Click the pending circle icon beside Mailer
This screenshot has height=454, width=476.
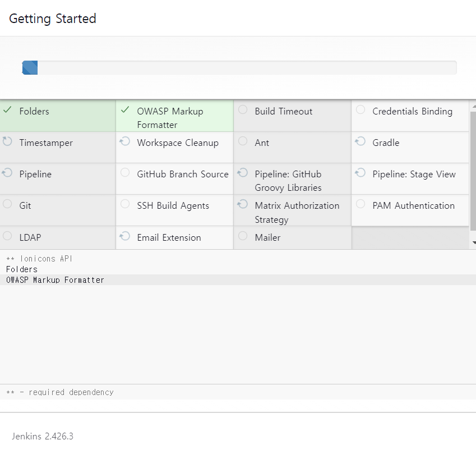[243, 236]
